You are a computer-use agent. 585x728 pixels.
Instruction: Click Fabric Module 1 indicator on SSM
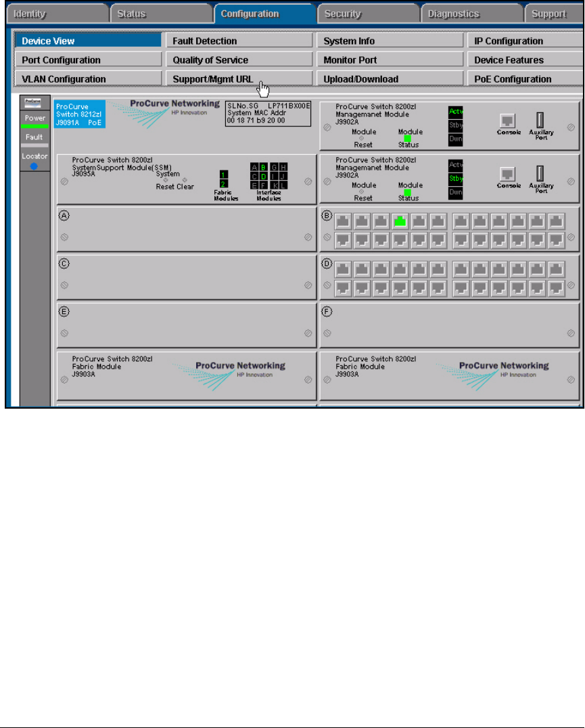point(224,175)
